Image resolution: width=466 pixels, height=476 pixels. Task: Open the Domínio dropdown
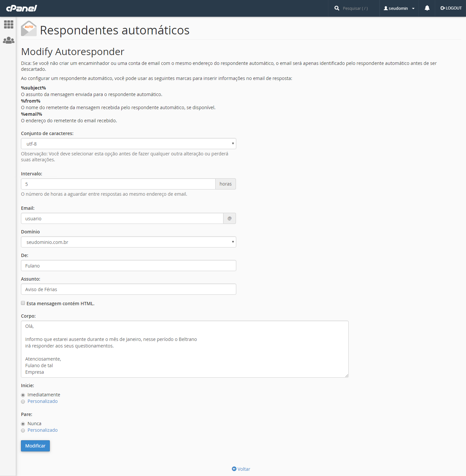point(128,242)
